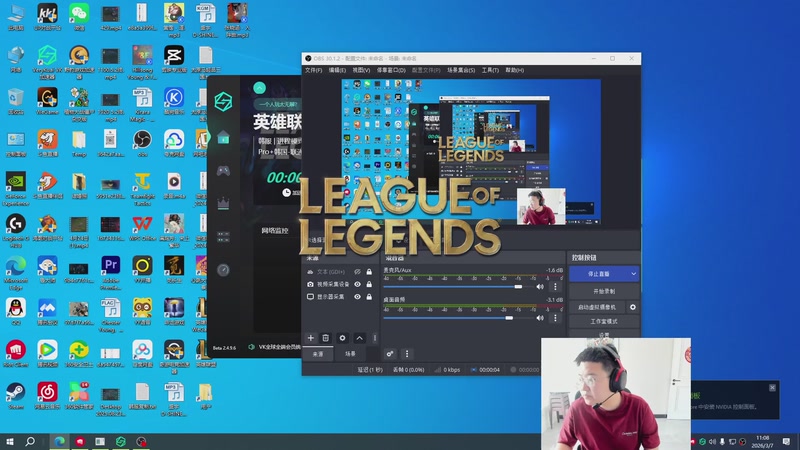Screen dimensions: 800x450
Task: Click the hexagon logo in accelerator sidebar
Action: click(223, 102)
